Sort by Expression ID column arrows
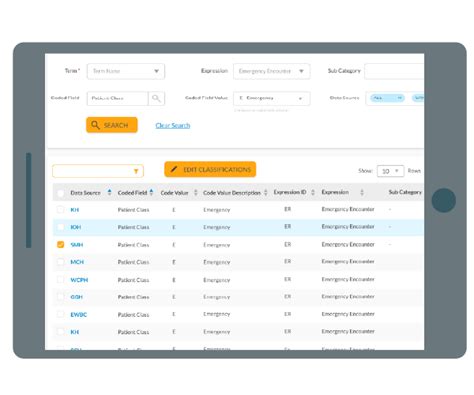This screenshot has height=395, width=474. click(x=313, y=192)
